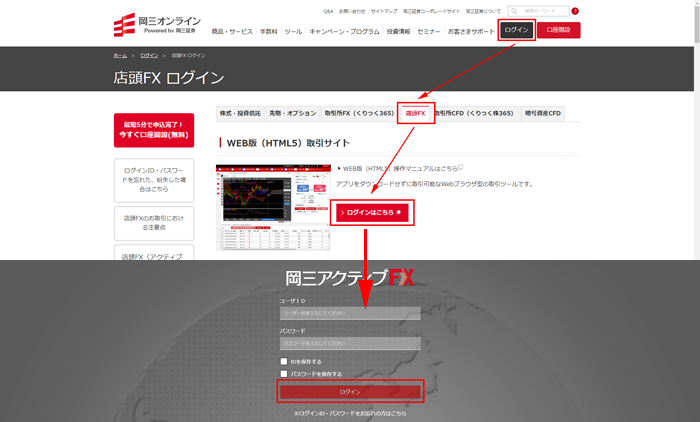The height and width of the screenshot is (422, 700).
Task: Open ログインID・パスワードを忘れた sidebar link
Action: pyautogui.click(x=154, y=180)
